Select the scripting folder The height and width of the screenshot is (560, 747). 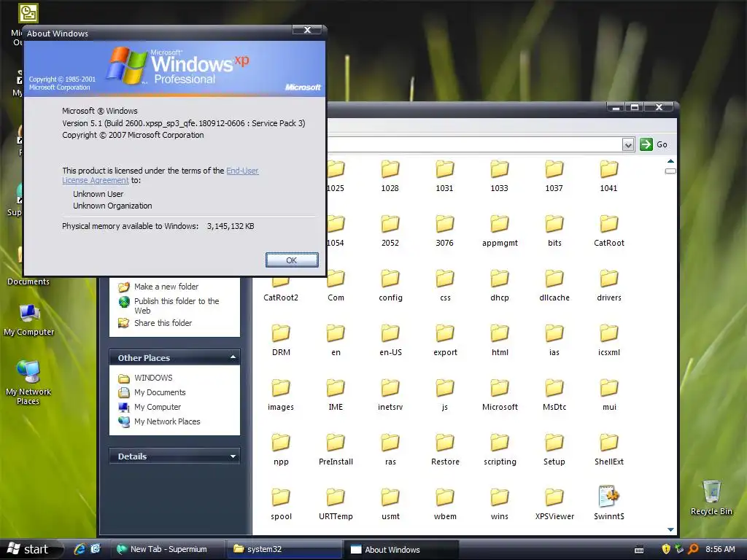500,449
